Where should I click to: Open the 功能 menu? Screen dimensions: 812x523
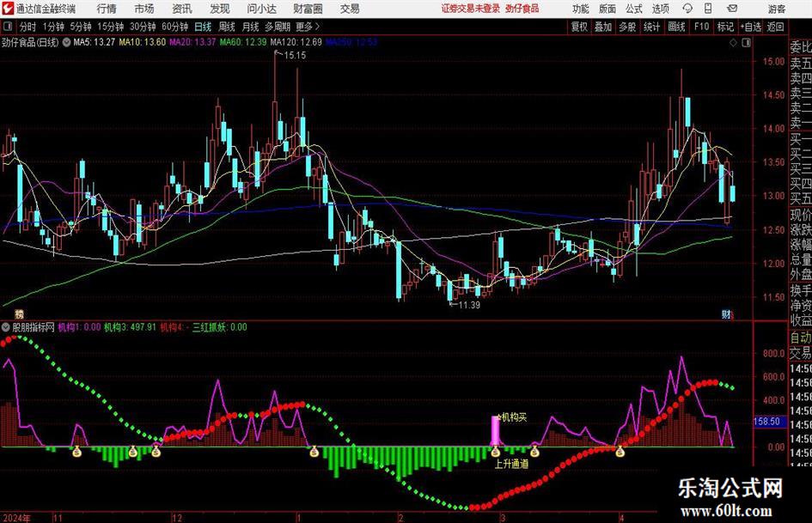pyautogui.click(x=581, y=9)
